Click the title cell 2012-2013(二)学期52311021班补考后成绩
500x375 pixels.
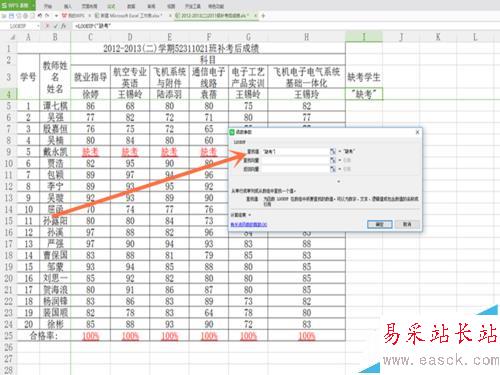181,49
